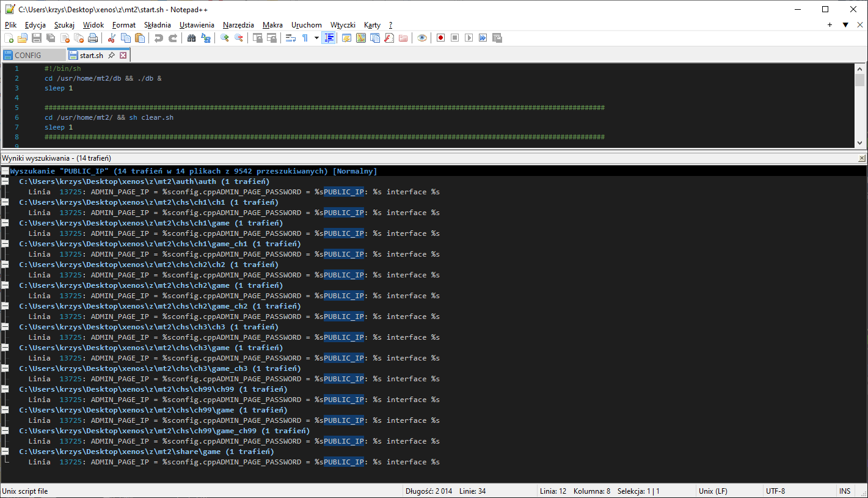The width and height of the screenshot is (868, 498).
Task: Close the search results panel
Action: pos(862,158)
